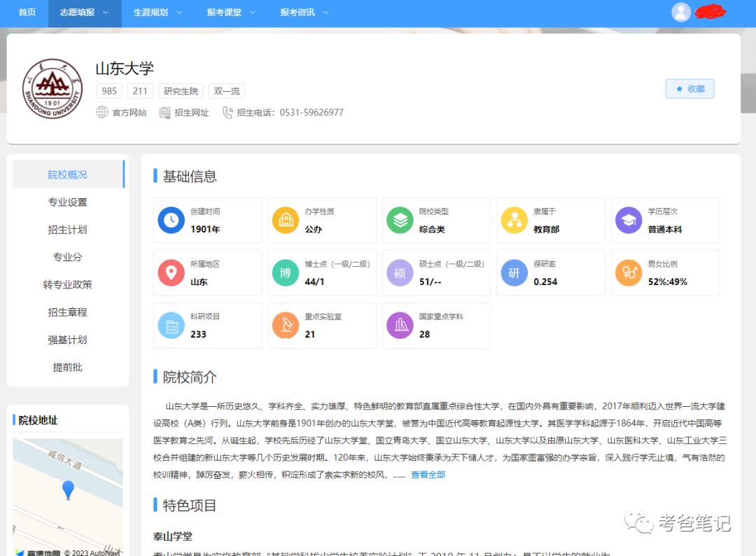
Task: Select the 提前批 sidebar tab
Action: coord(68,367)
